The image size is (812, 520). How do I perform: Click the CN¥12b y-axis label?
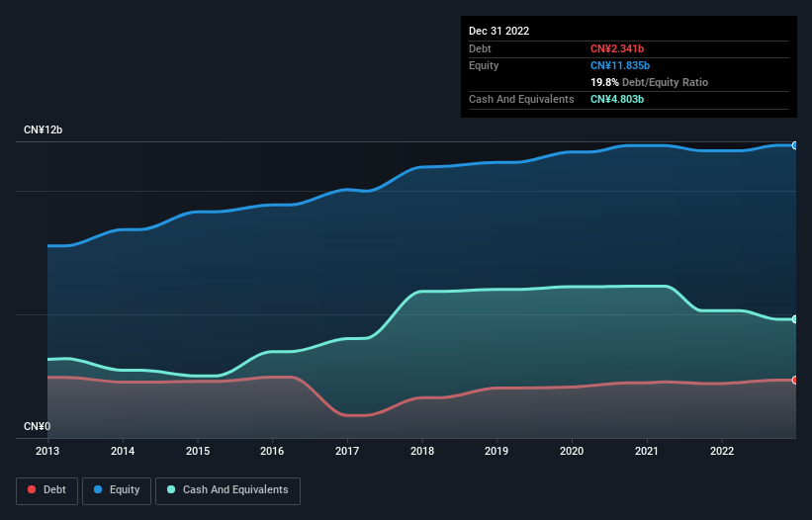pyautogui.click(x=43, y=130)
